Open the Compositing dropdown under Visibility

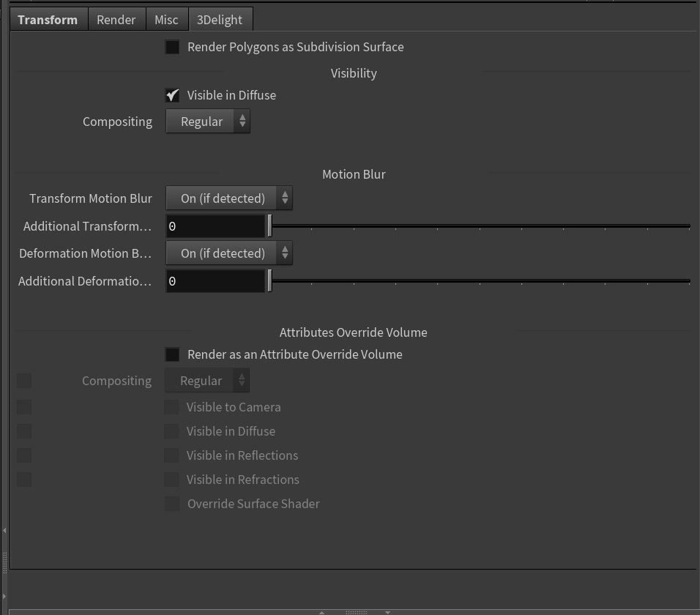(x=208, y=121)
